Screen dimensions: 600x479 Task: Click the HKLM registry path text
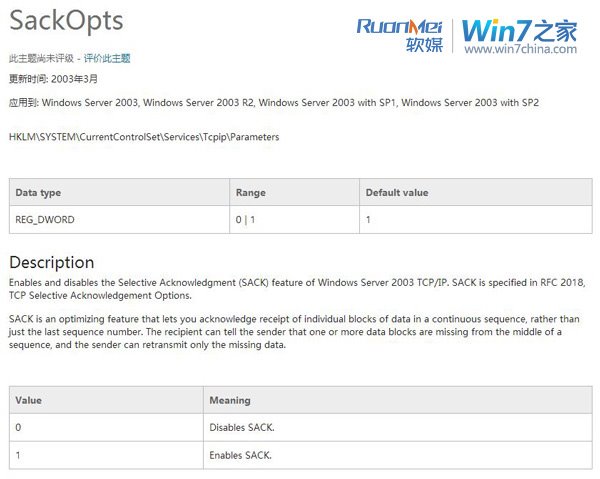144,136
